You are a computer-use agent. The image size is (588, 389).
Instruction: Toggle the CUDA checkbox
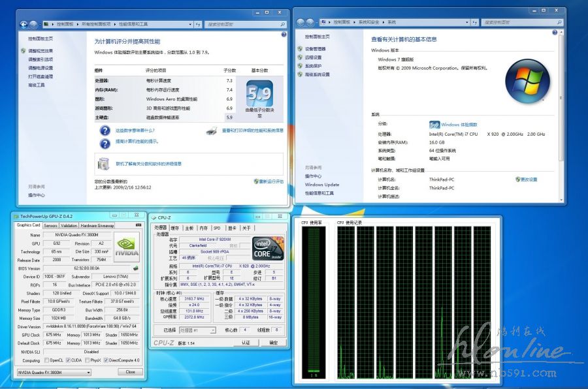68,360
